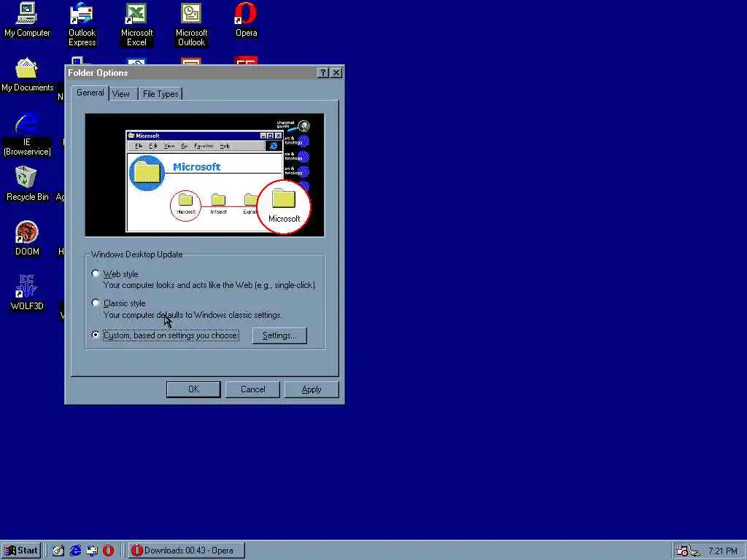This screenshot has height=560, width=747.
Task: Switch to the View tab
Action: pos(121,94)
